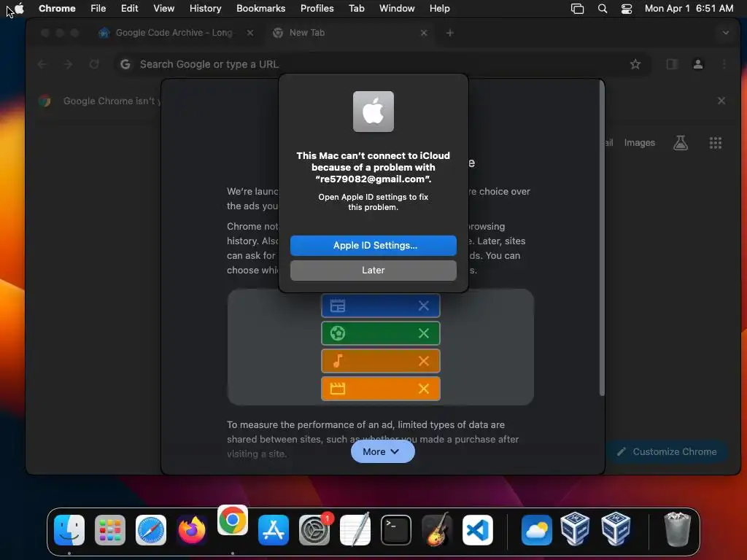Screen dimensions: 747x560
Task: Open System Settings from the Dock
Action: [314, 530]
